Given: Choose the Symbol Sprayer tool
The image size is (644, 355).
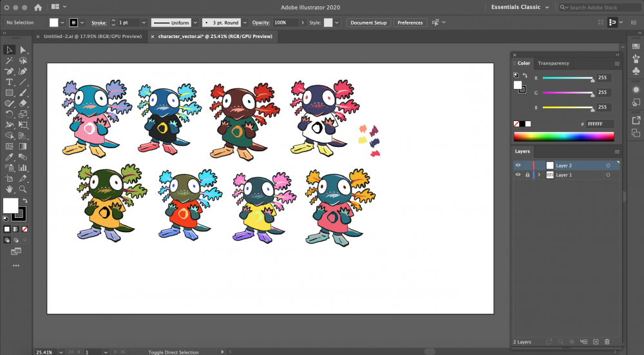Looking at the screenshot, I should (8, 168).
